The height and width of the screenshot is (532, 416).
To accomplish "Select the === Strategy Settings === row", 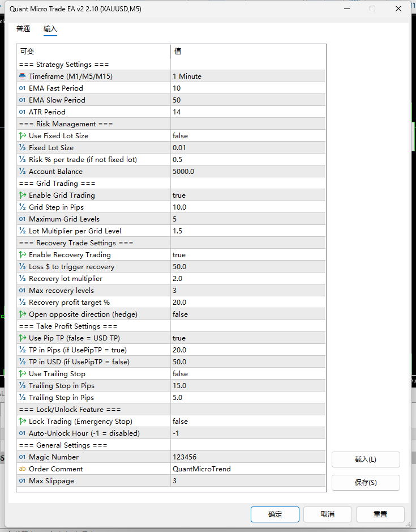I will (x=171, y=65).
